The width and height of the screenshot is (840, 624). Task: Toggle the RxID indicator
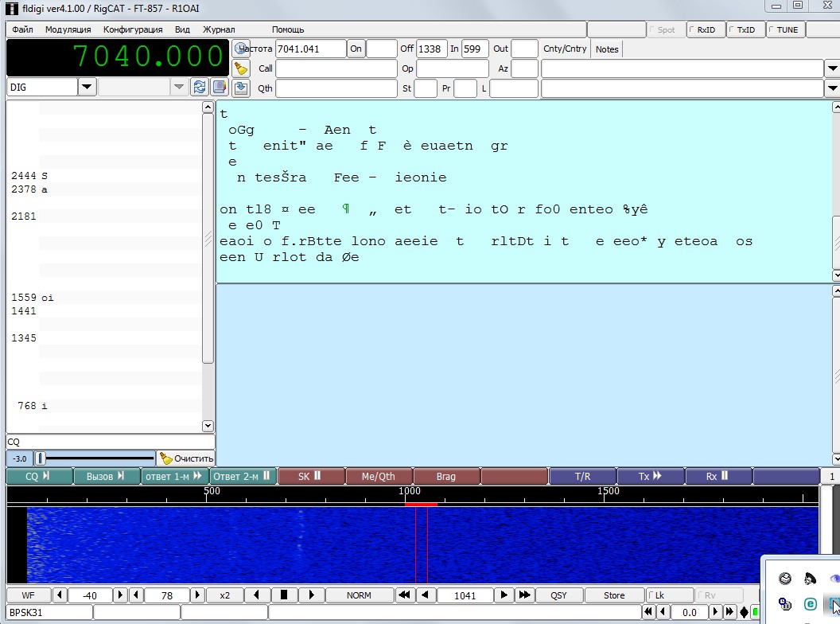[702, 29]
